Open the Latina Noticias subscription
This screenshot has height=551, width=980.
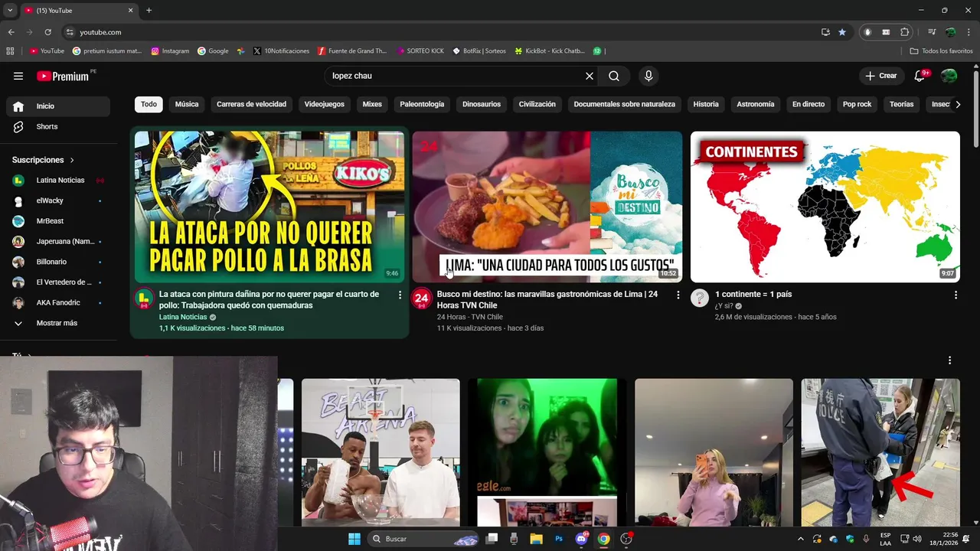[58, 181]
